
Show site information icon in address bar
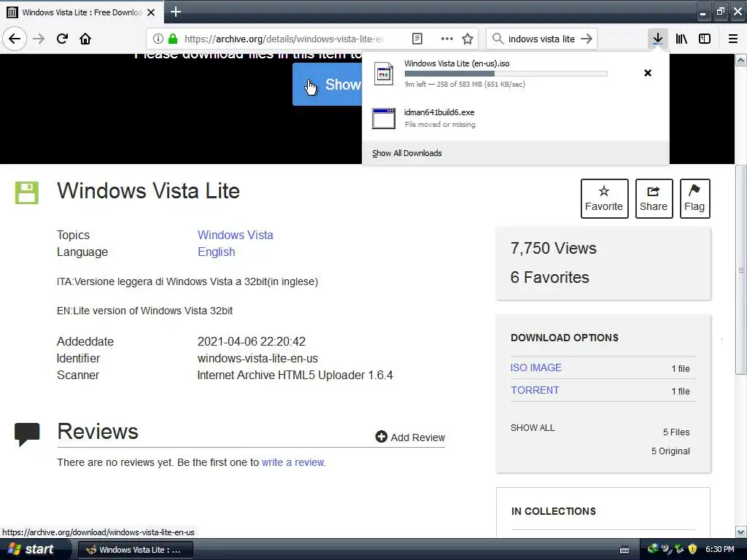coord(158,39)
